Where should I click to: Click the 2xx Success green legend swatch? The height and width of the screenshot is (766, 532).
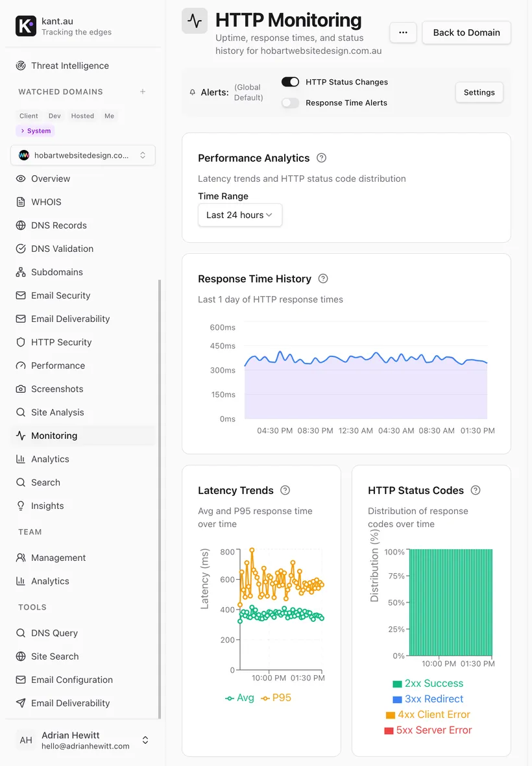point(397,684)
